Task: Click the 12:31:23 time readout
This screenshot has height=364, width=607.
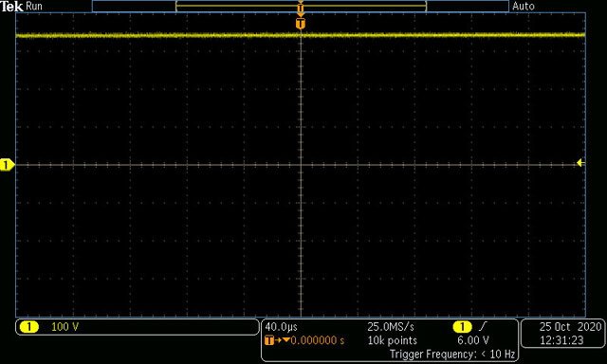Action: (561, 340)
